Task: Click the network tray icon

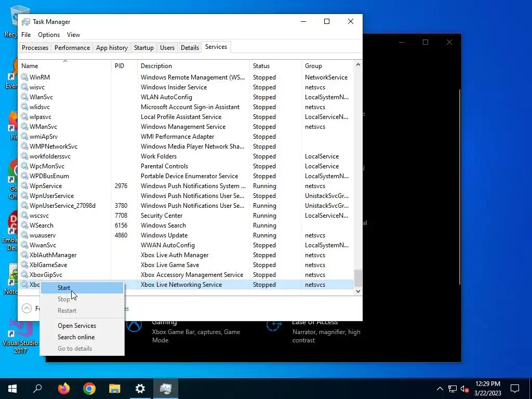Action: click(453, 389)
